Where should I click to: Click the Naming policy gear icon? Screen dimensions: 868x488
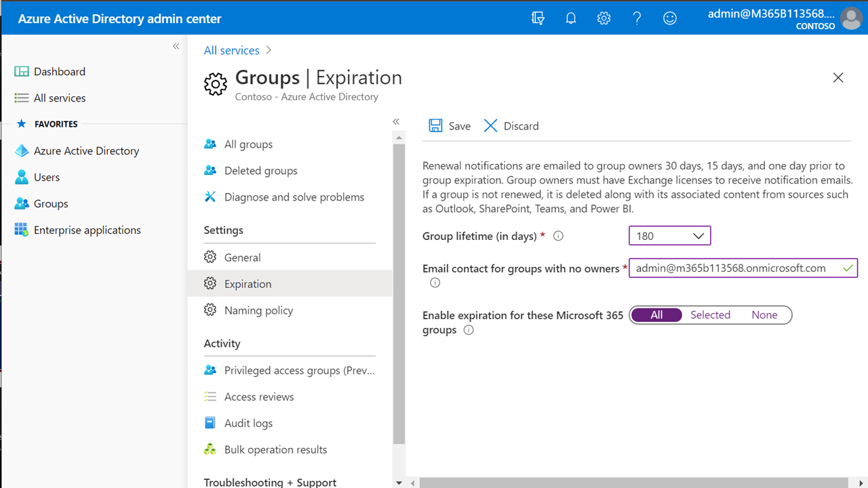click(x=210, y=310)
